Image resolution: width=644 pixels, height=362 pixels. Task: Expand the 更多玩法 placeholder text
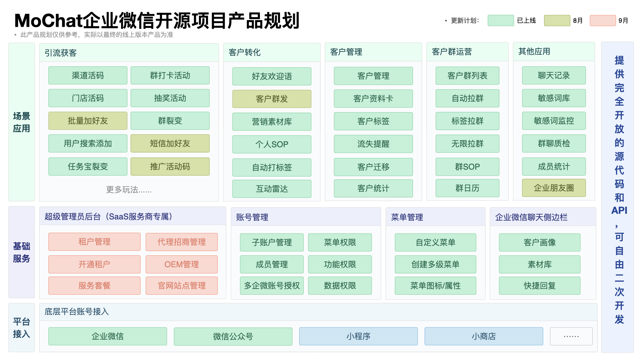(x=128, y=190)
